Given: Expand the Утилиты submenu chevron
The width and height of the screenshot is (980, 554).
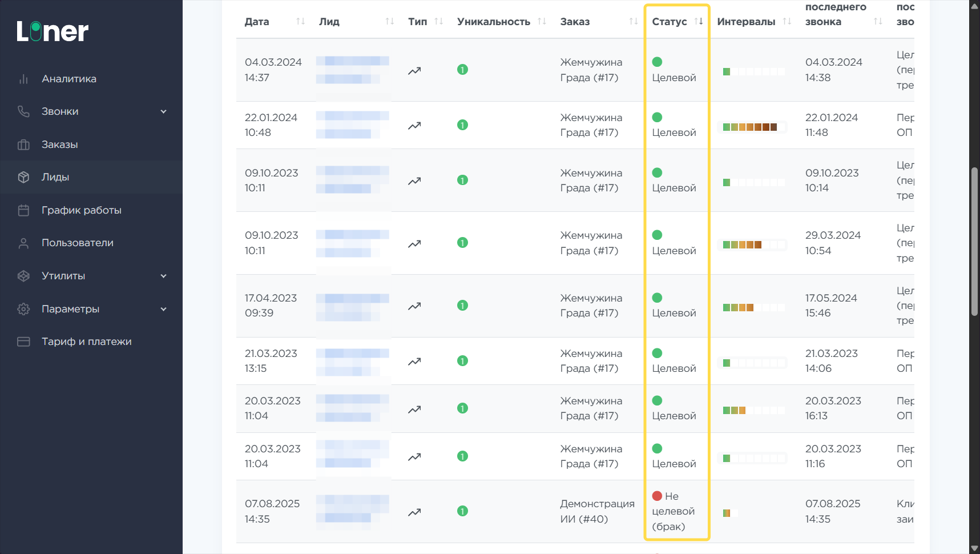Looking at the screenshot, I should coord(164,276).
